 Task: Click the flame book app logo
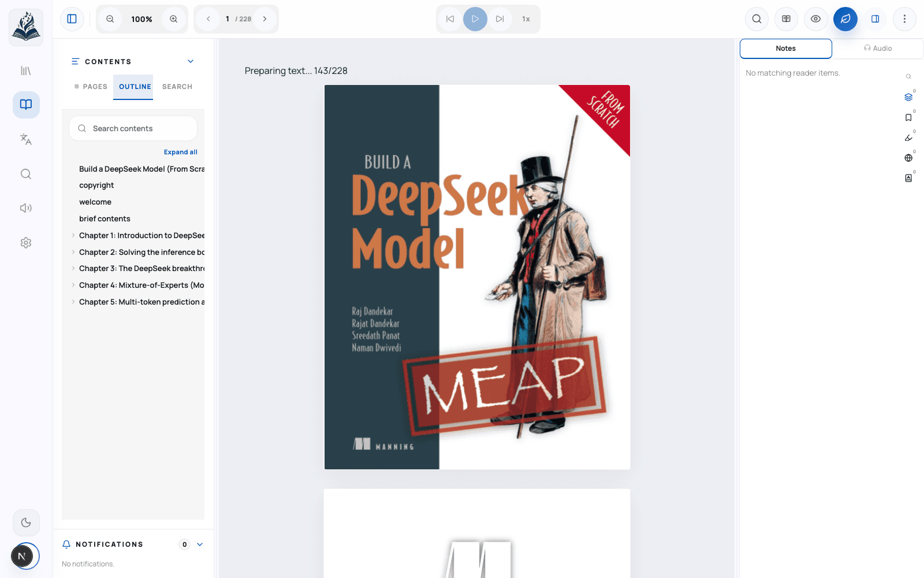(x=26, y=27)
